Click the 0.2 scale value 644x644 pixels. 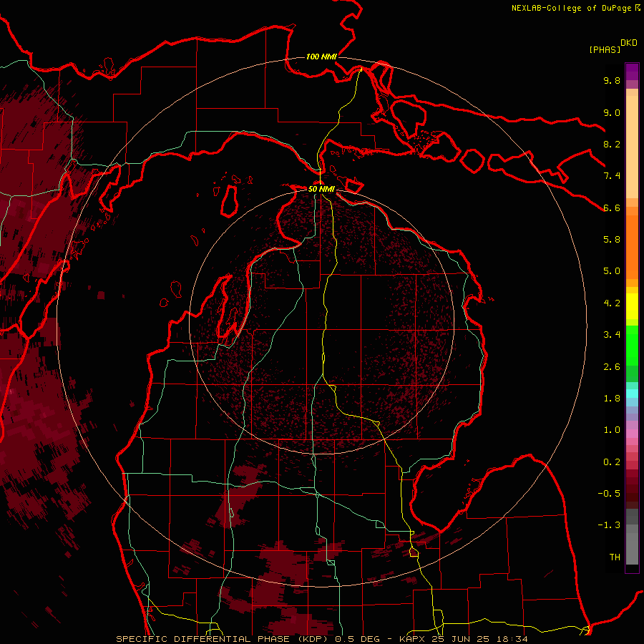[x=612, y=462]
